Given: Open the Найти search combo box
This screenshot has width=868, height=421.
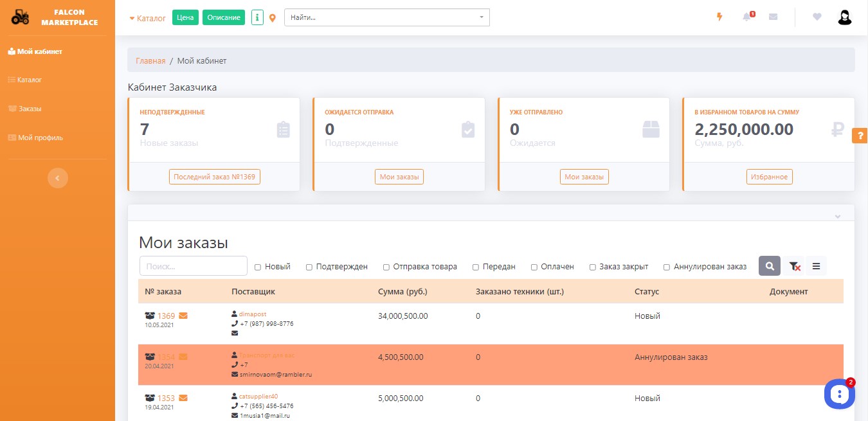Looking at the screenshot, I should click(386, 17).
